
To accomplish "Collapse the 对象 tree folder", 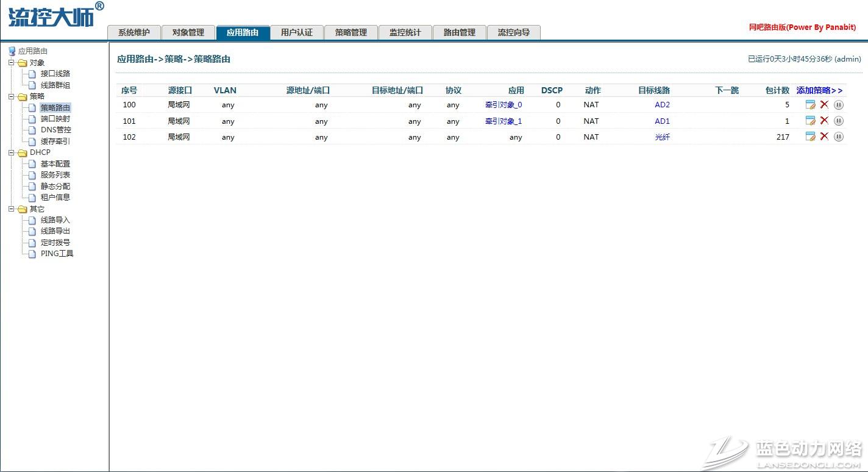I will click(11, 62).
